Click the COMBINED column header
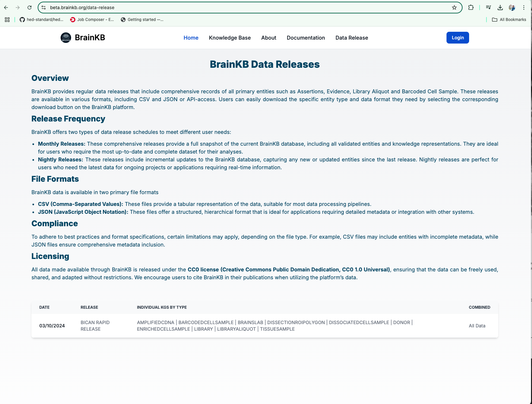The height and width of the screenshot is (404, 532). tap(480, 307)
